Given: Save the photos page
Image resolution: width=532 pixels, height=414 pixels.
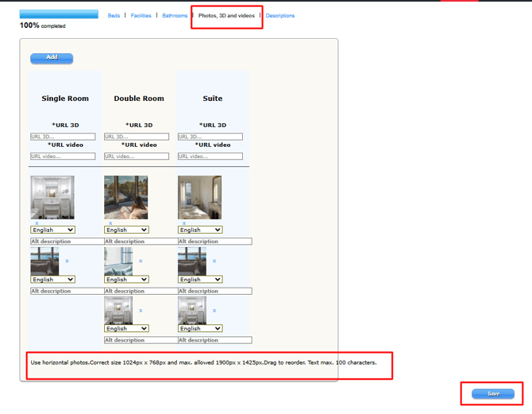Looking at the screenshot, I should pos(493,393).
